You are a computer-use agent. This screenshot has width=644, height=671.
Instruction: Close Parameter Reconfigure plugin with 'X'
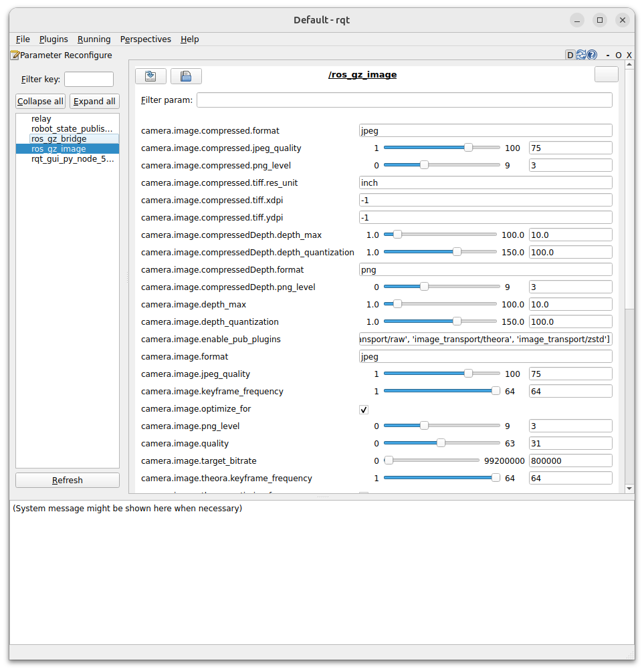click(629, 55)
